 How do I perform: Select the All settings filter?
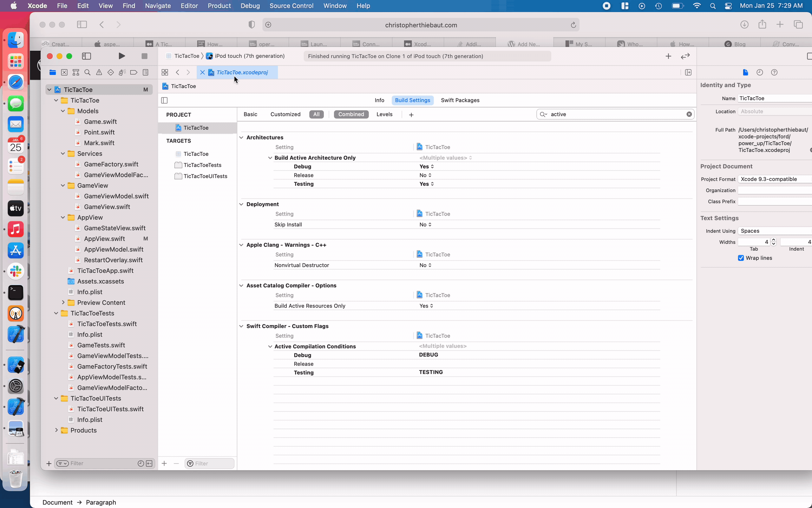317,114
